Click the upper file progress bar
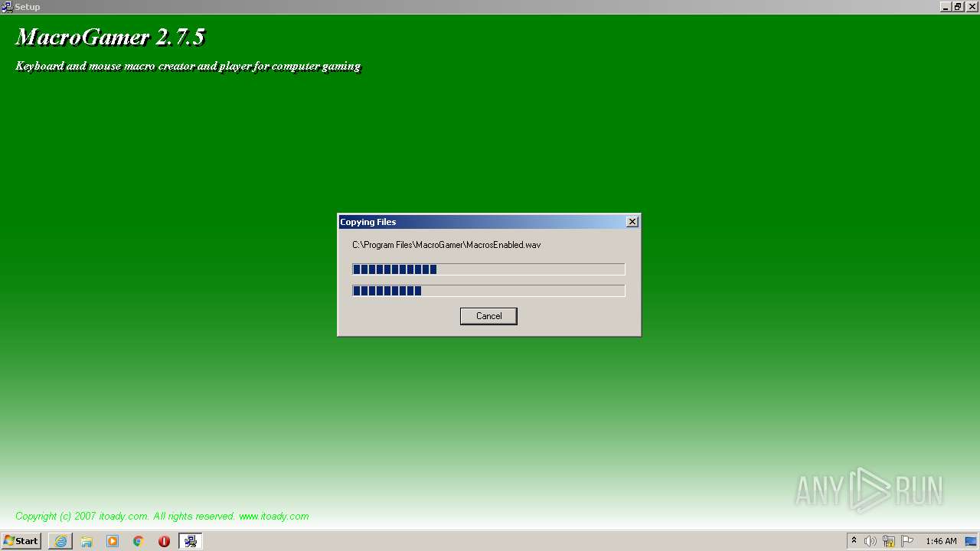The width and height of the screenshot is (980, 551). click(x=488, y=269)
